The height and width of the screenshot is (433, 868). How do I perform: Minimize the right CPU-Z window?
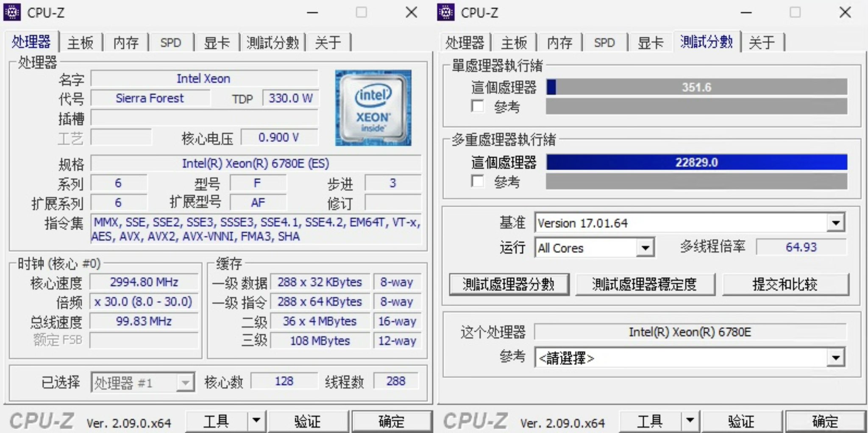[746, 12]
